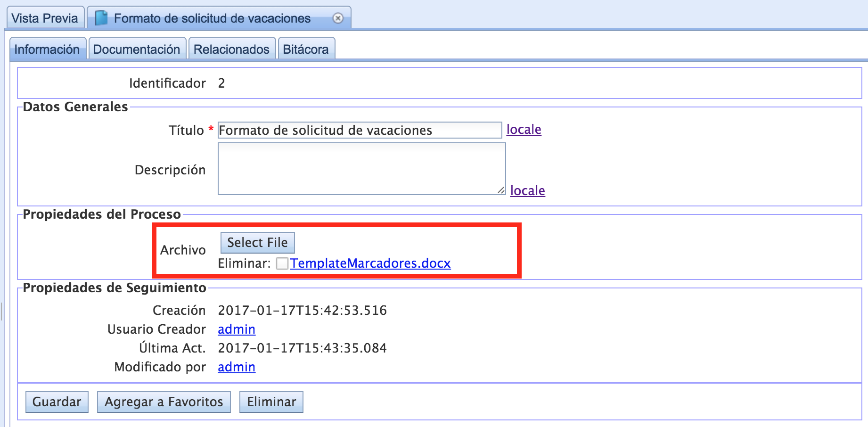Open the Documentación tab
Screen dimensions: 868x427
point(137,49)
